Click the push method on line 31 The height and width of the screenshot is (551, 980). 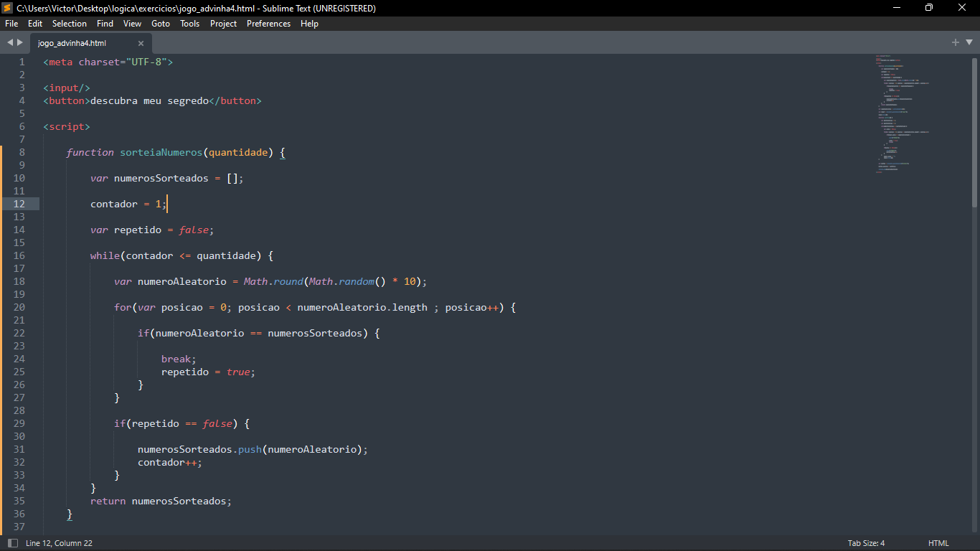250,449
